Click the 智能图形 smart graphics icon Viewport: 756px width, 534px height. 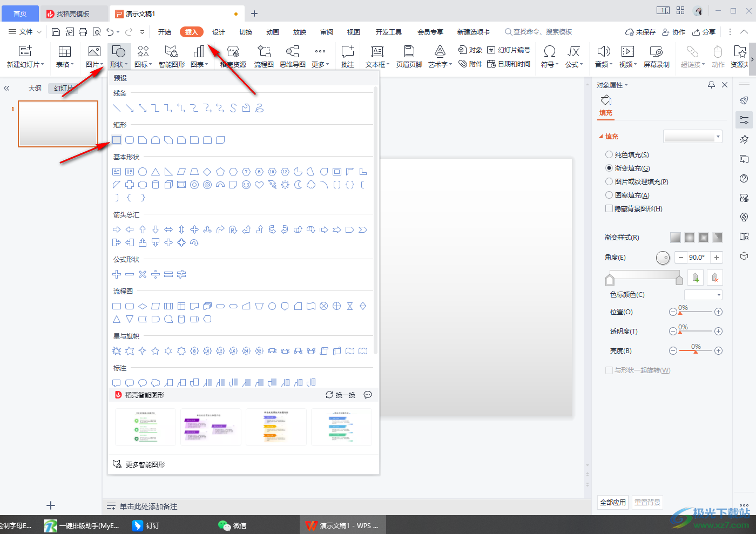[172, 56]
